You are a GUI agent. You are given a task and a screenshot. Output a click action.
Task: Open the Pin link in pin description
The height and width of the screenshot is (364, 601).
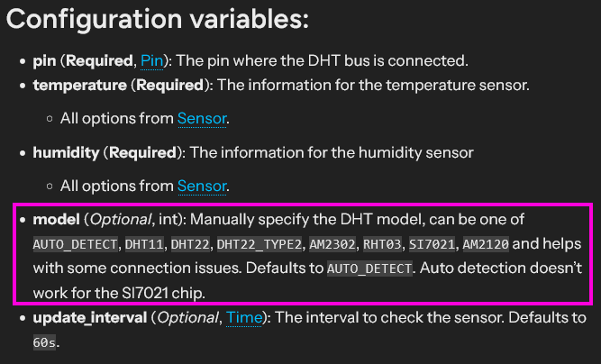pyautogui.click(x=153, y=61)
